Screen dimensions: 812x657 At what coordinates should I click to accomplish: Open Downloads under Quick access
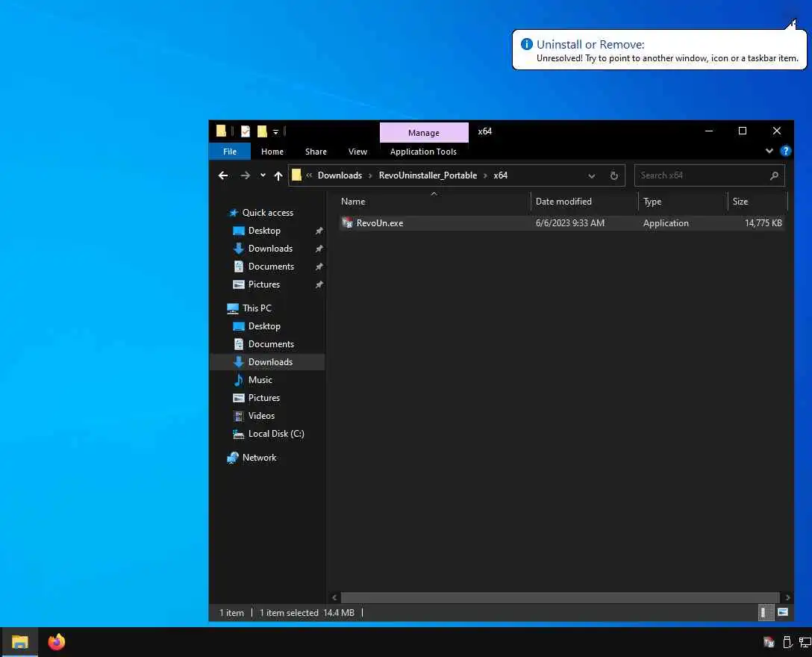270,248
